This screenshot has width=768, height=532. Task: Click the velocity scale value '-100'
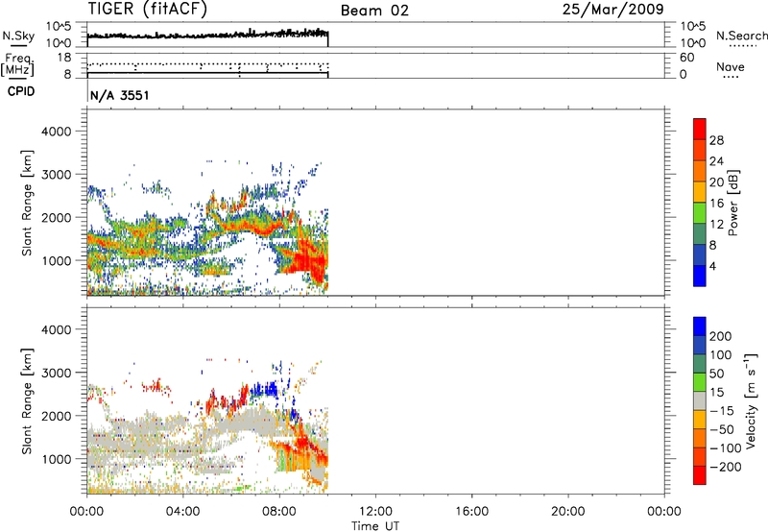(x=726, y=448)
